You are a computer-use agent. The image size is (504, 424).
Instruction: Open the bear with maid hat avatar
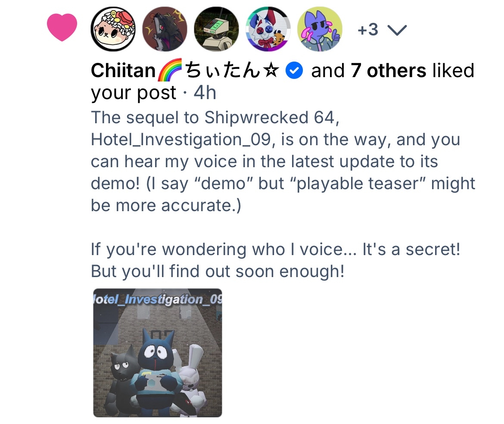113,29
